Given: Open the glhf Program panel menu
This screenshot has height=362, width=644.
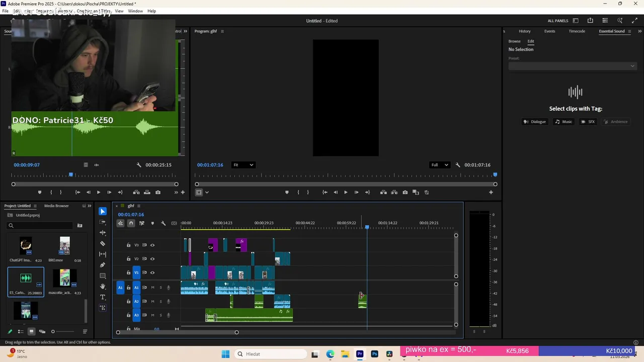Looking at the screenshot, I should (222, 31).
